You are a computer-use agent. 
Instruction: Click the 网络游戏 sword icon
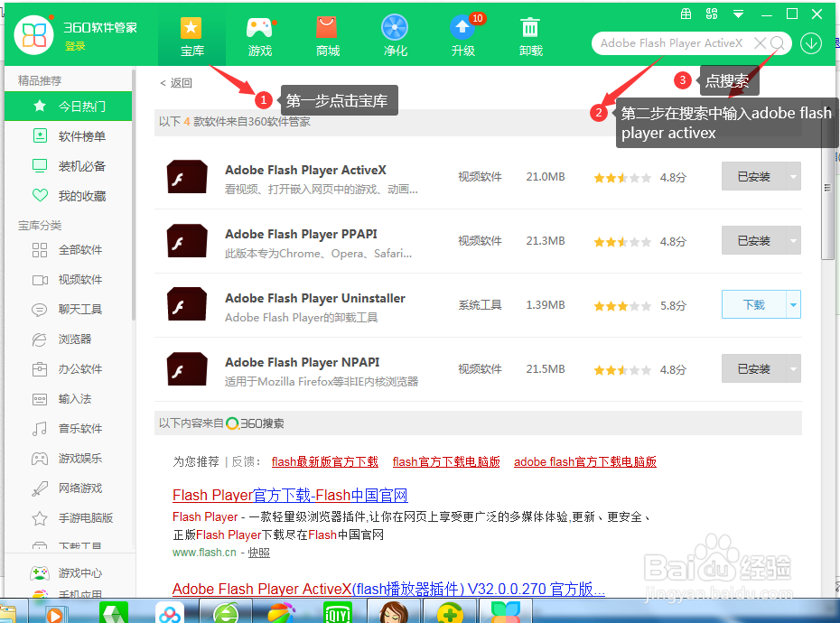click(x=40, y=488)
